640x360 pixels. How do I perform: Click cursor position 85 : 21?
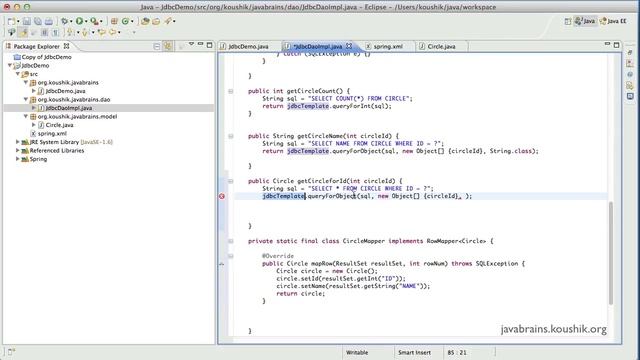point(457,352)
